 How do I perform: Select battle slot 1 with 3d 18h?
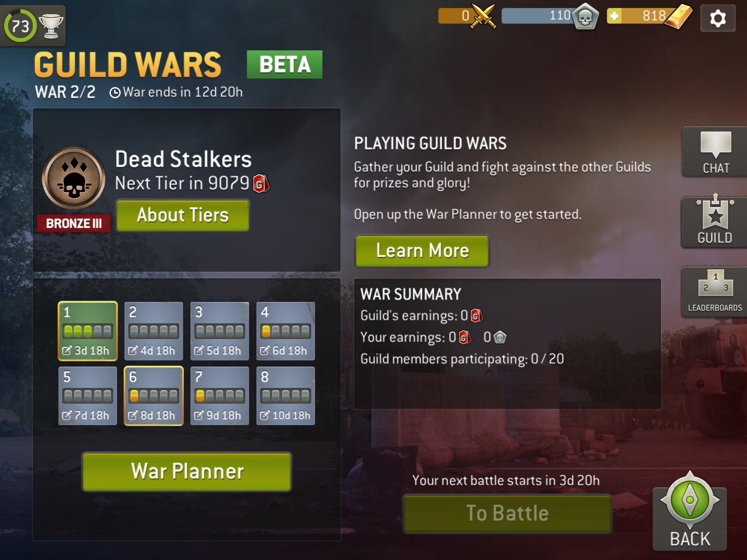88,331
